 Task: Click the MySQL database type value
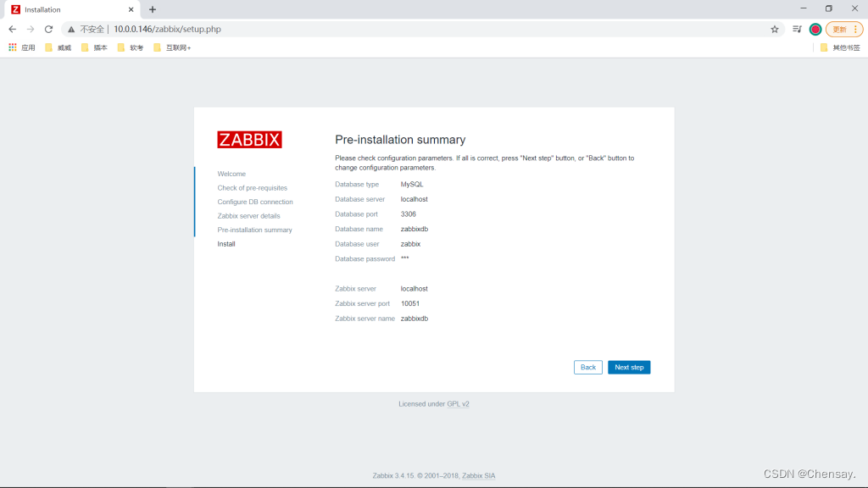[412, 184]
